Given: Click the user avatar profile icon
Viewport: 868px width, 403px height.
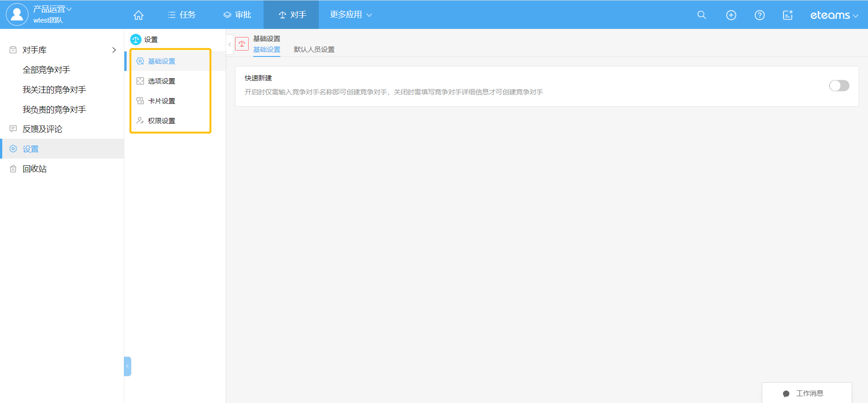Looking at the screenshot, I should click(x=17, y=14).
